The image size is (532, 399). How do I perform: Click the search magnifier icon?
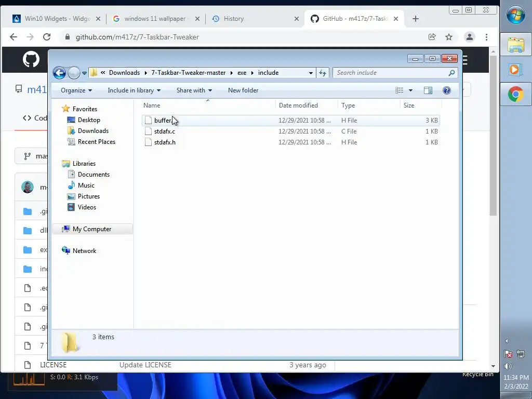pyautogui.click(x=451, y=73)
